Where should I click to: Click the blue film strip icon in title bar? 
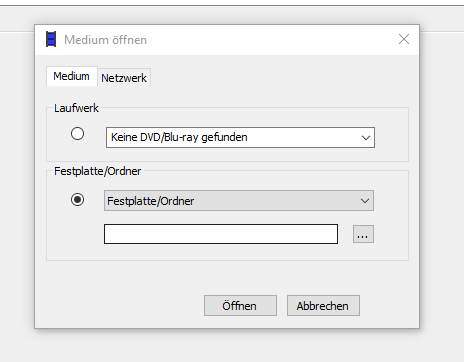point(51,39)
